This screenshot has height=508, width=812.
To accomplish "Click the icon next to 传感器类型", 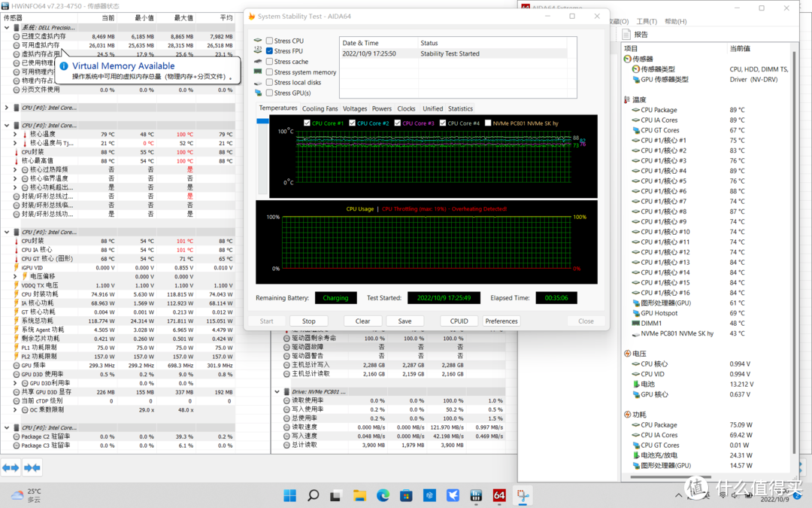I will click(636, 69).
